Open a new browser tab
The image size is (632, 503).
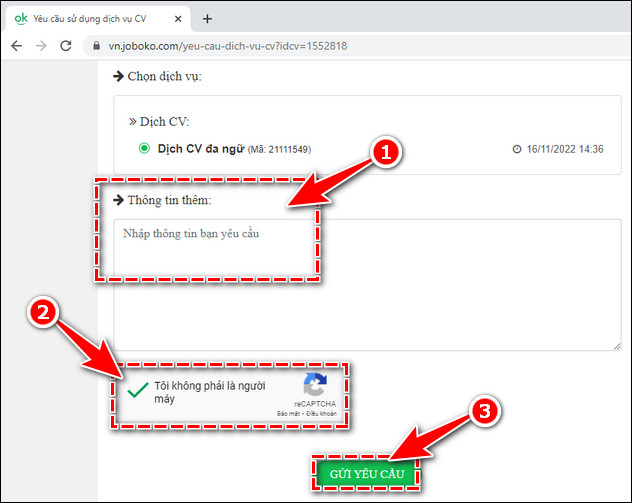[207, 18]
